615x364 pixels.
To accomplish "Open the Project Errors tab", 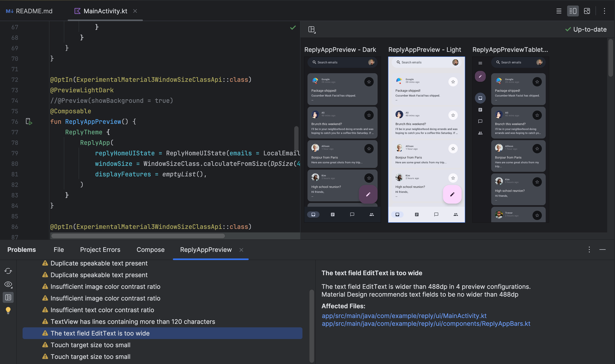I will click(100, 250).
